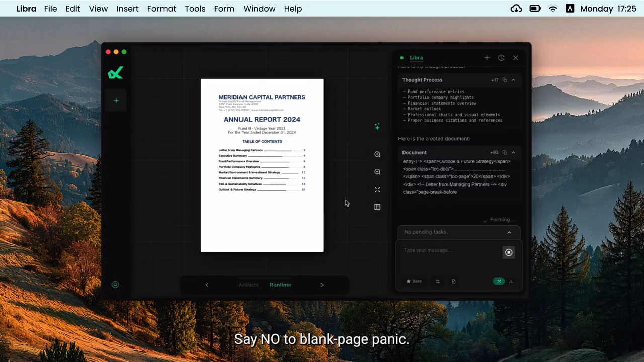Select the Base model button
This screenshot has width=644, height=362.
(x=414, y=281)
